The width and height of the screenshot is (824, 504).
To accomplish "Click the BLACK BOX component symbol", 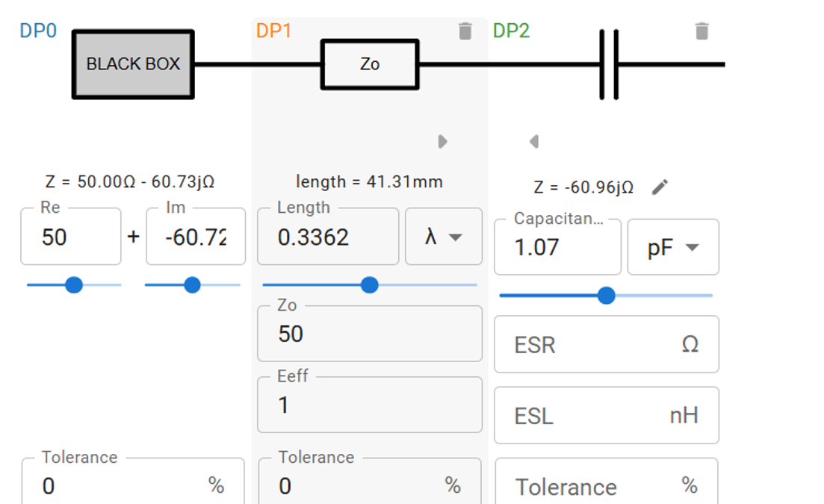I will 133,64.
